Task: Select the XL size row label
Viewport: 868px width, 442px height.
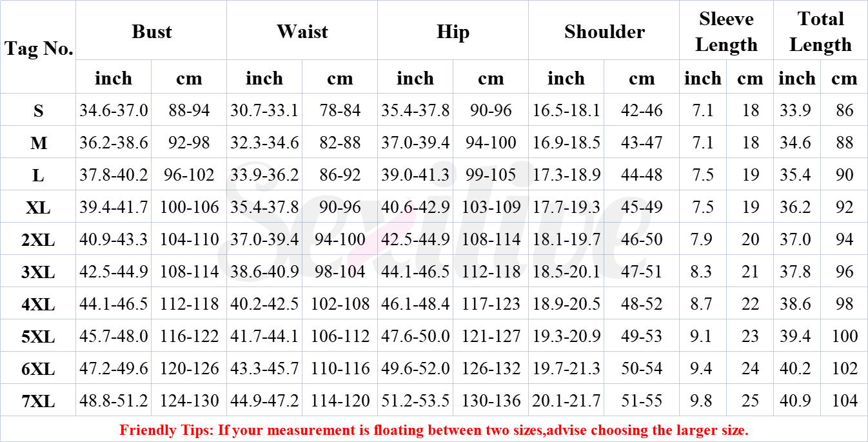Action: click(x=39, y=208)
